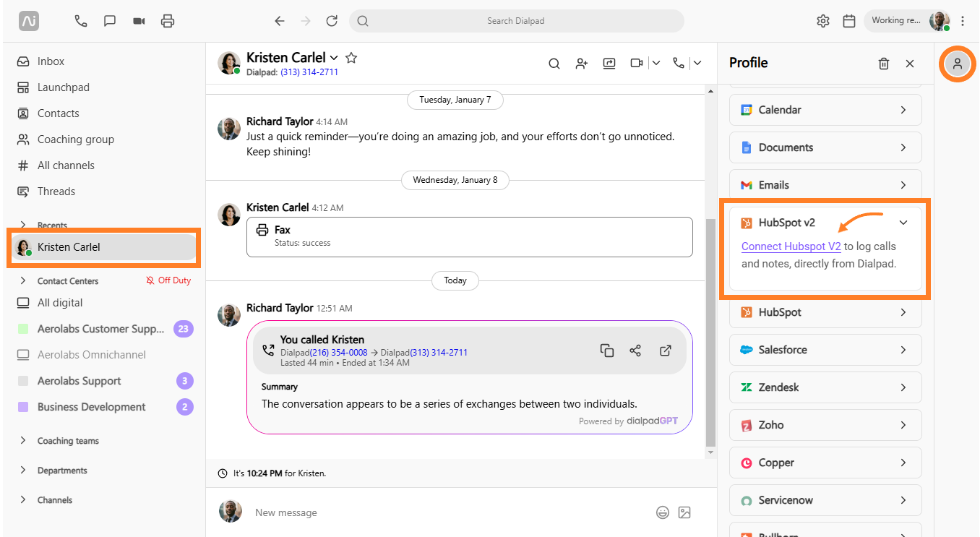
Task: Start a video meeting from top bar
Action: 139,21
